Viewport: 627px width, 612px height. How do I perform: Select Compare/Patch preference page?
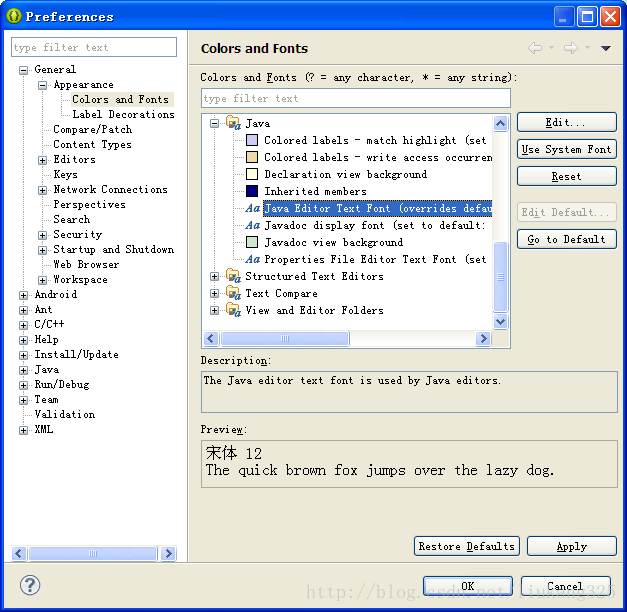93,129
